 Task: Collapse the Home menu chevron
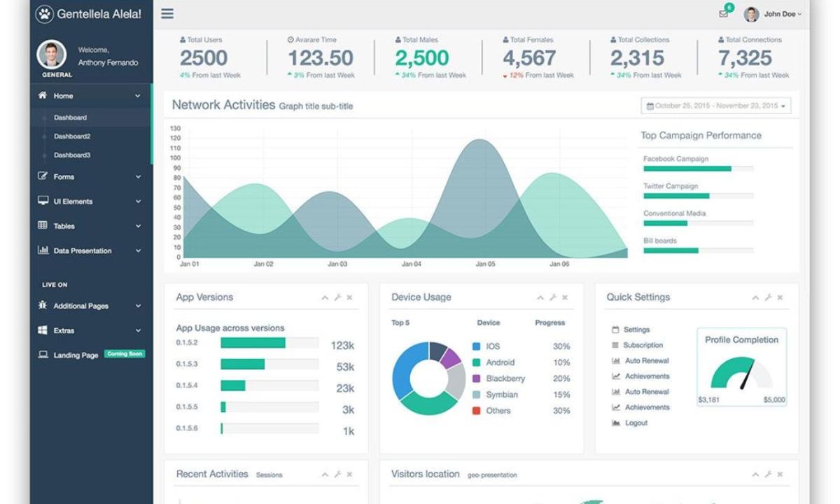click(138, 96)
